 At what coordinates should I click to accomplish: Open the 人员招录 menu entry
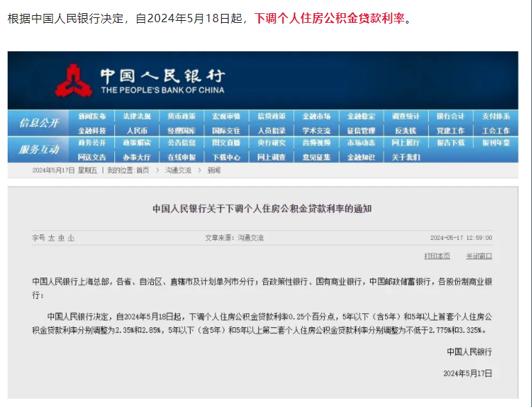(272, 131)
